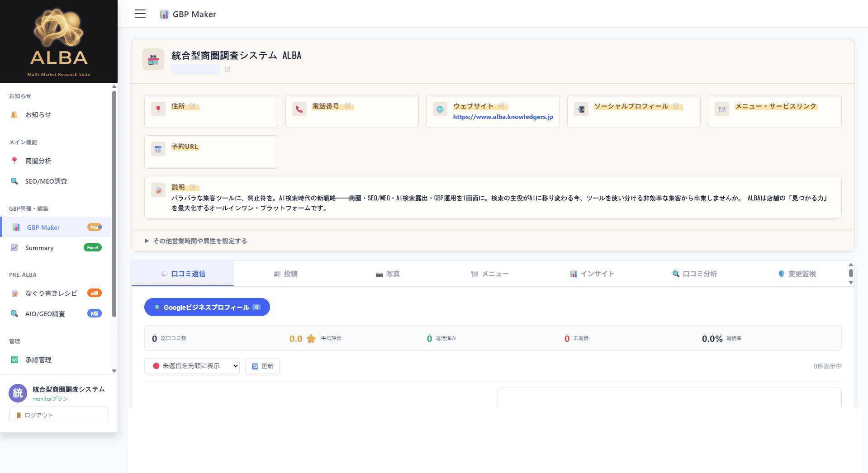
Task: Edit the 住所 address field
Action: (x=193, y=106)
